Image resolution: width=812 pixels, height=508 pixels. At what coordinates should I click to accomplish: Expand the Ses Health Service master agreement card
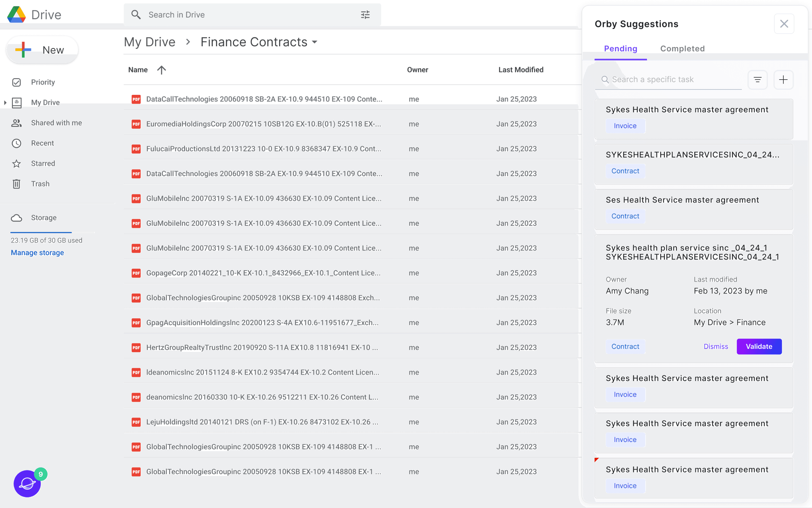click(x=682, y=200)
